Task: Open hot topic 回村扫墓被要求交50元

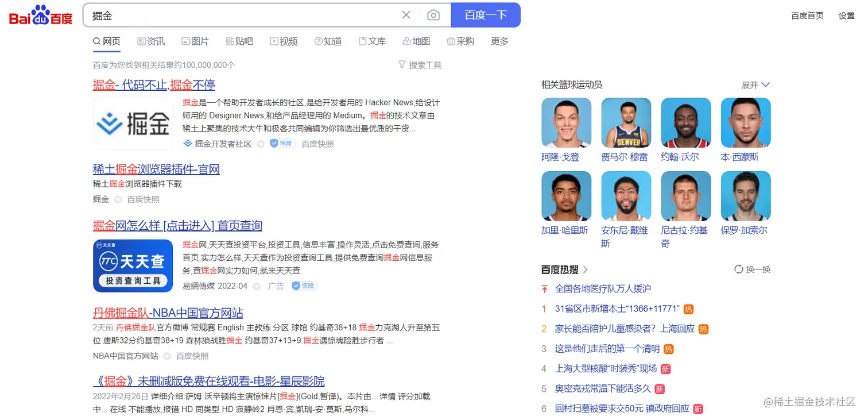Action: (x=622, y=409)
